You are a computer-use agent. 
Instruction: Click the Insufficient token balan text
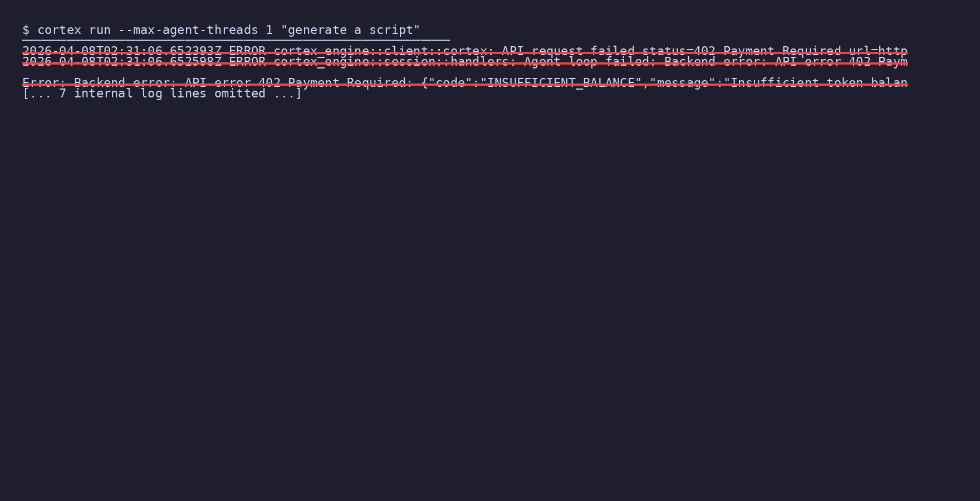(819, 82)
